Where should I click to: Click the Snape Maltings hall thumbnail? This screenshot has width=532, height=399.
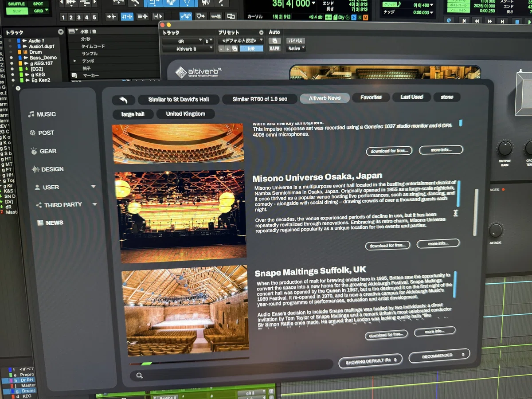tap(186, 310)
